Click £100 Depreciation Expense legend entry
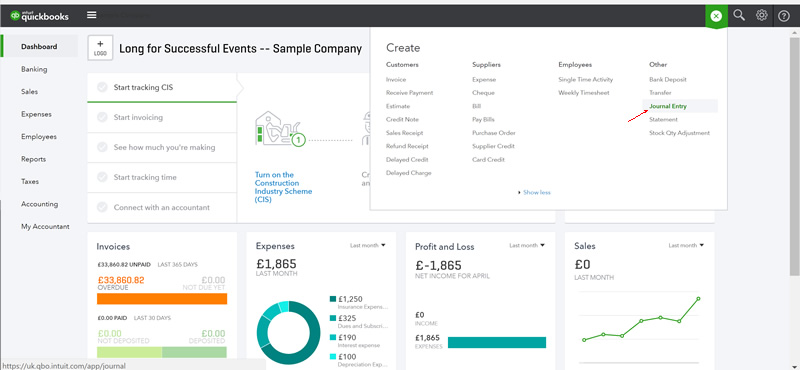Image resolution: width=800 pixels, height=370 pixels. [359, 360]
